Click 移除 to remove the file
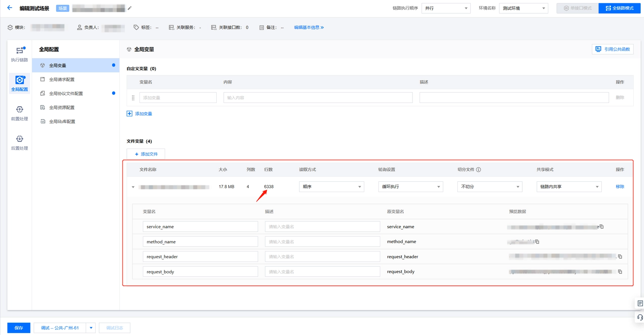The image size is (644, 335). (620, 187)
